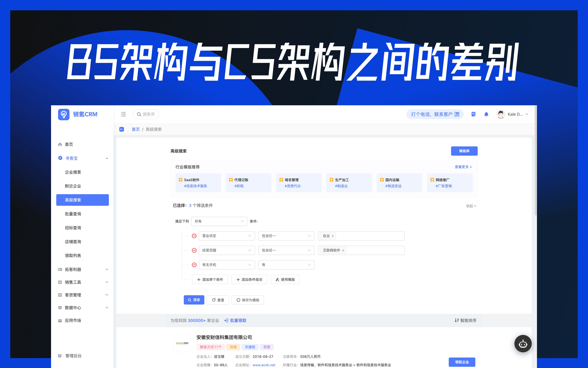This screenshot has height=368, width=588.
Task: Click 添加条件组合 button
Action: click(249, 279)
